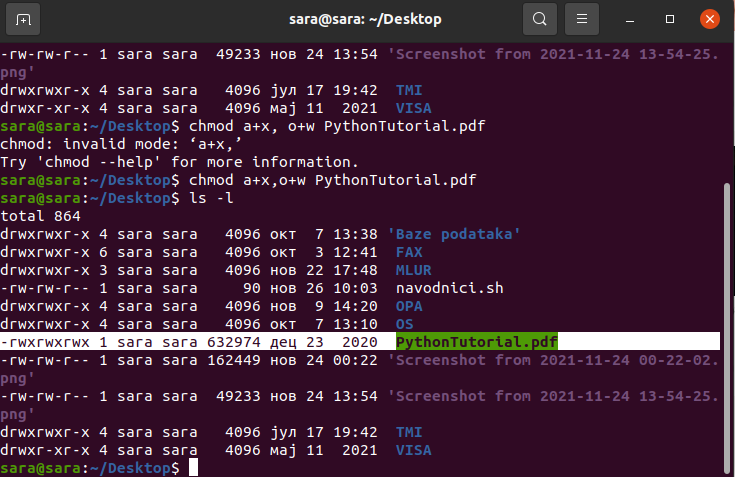The height and width of the screenshot is (477, 735).
Task: Click the MLUR folder name
Action: click(413, 270)
